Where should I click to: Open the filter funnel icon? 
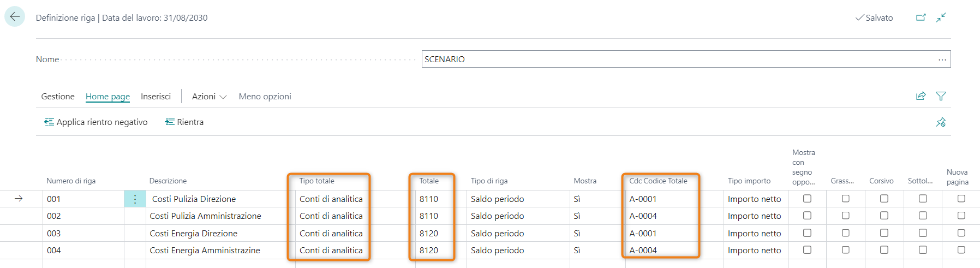pos(941,96)
